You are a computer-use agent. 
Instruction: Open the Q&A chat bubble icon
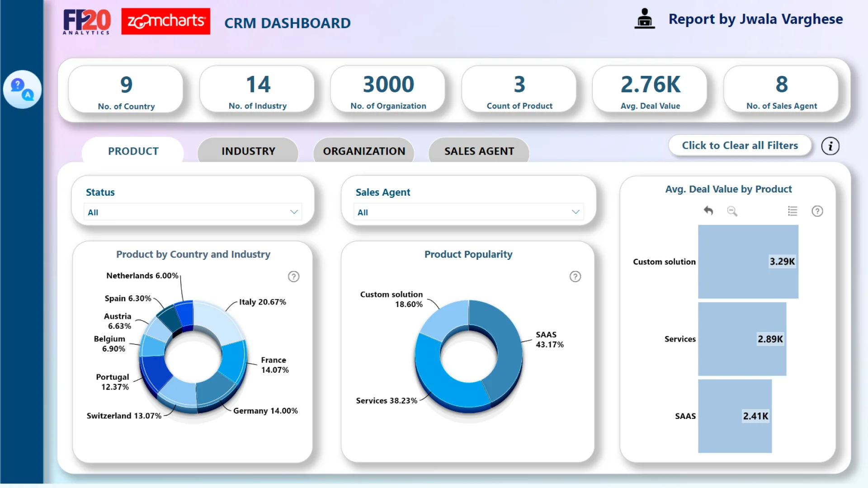[x=22, y=89]
